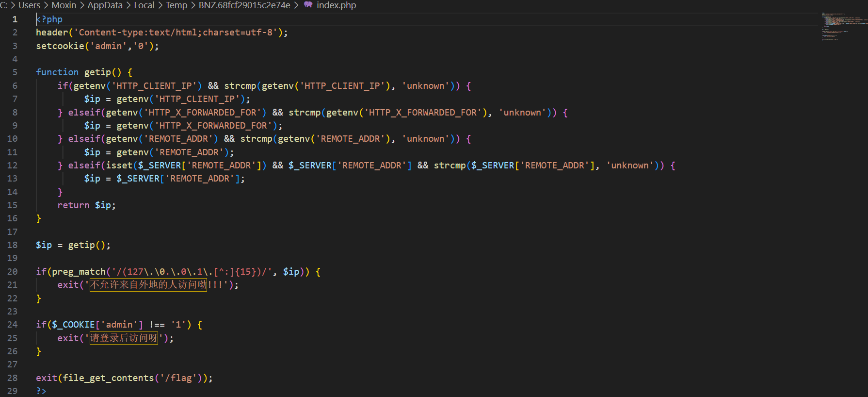The image size is (868, 397).
Task: Click the '/flag' string on line 28
Action: pos(178,378)
